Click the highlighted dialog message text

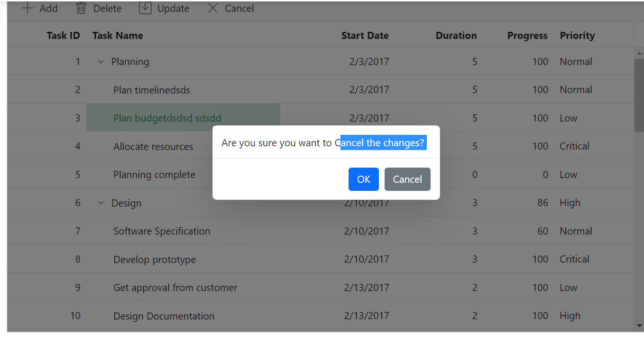383,143
